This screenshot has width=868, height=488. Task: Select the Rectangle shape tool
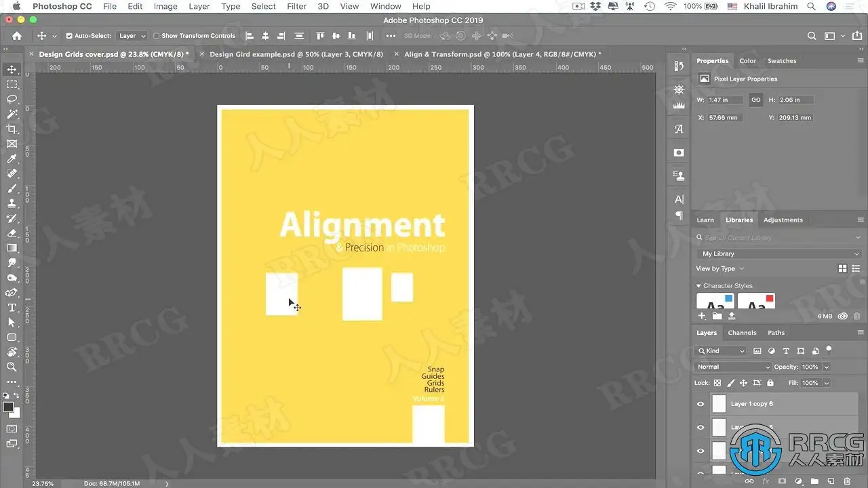click(12, 338)
